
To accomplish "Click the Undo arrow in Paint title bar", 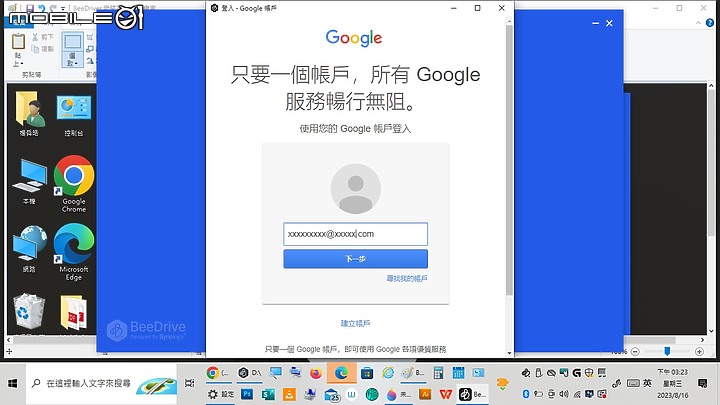I will [x=42, y=8].
